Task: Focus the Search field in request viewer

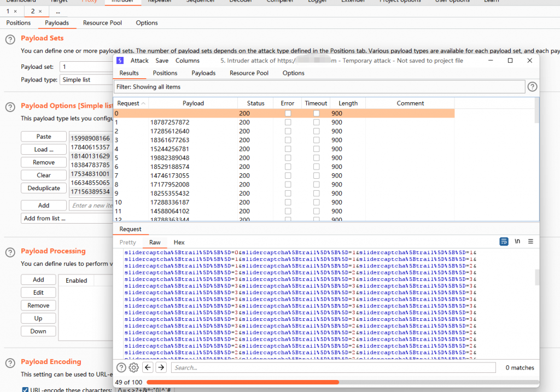Action: (x=334, y=367)
